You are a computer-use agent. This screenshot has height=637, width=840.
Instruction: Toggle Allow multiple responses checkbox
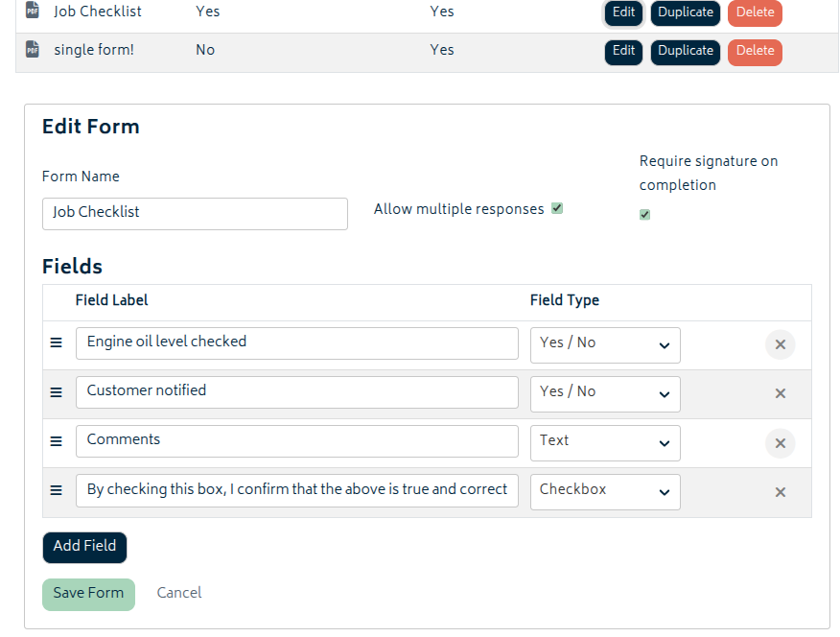click(x=557, y=208)
